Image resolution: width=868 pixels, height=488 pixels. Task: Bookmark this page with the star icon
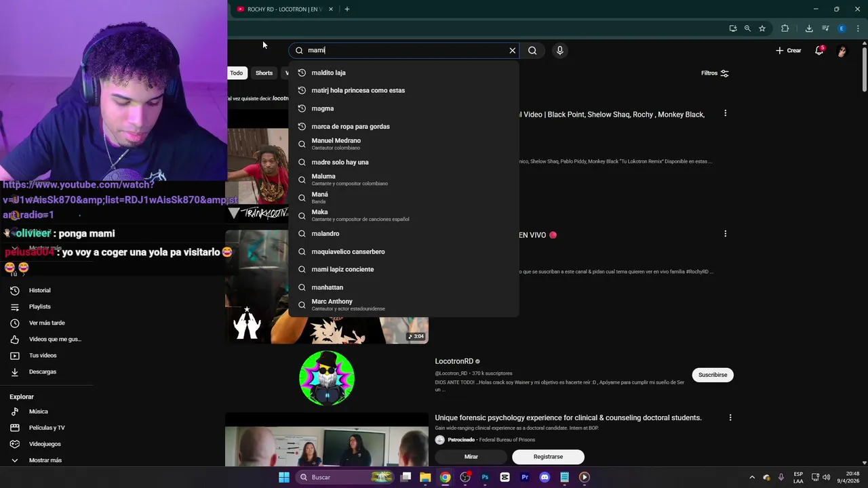pos(762,28)
